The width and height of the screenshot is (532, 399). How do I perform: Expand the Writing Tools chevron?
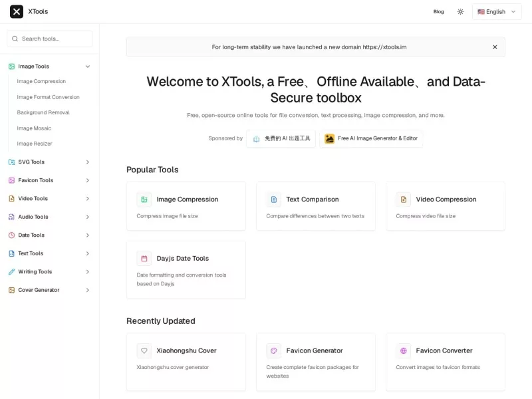[x=88, y=272]
